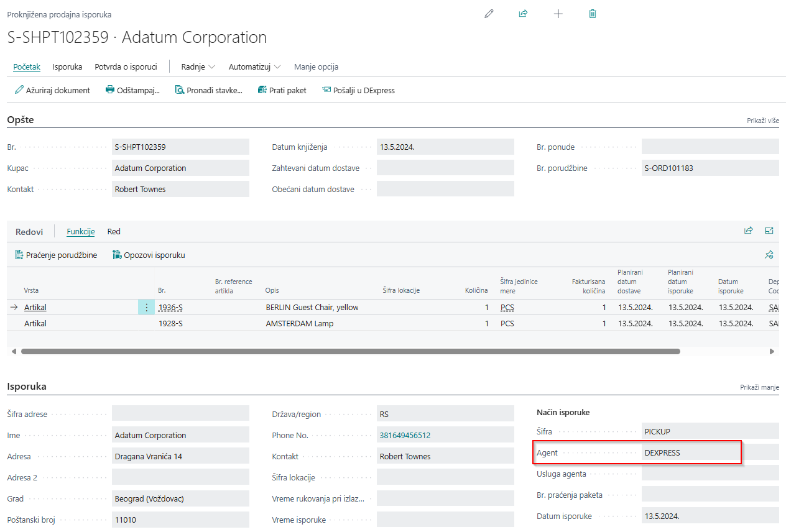Click the share icon in page header

(523, 14)
